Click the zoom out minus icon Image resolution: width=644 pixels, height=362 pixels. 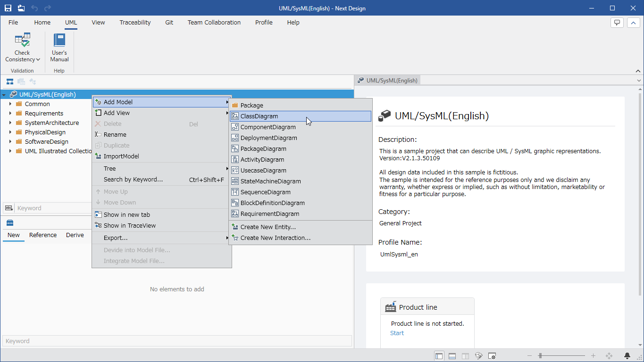(x=530, y=356)
